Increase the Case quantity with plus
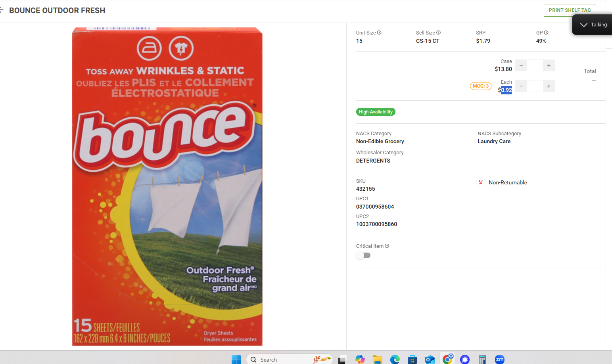Image resolution: width=612 pixels, height=364 pixels. point(549,65)
